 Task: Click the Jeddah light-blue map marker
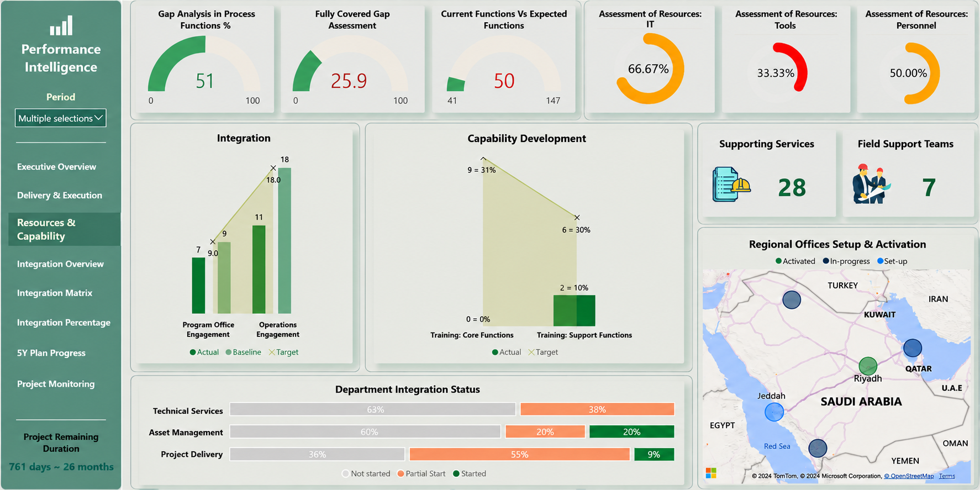[774, 412]
